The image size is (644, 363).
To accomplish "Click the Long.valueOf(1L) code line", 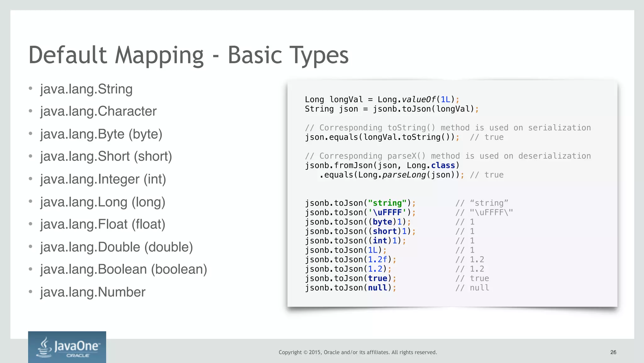I will coord(382,99).
